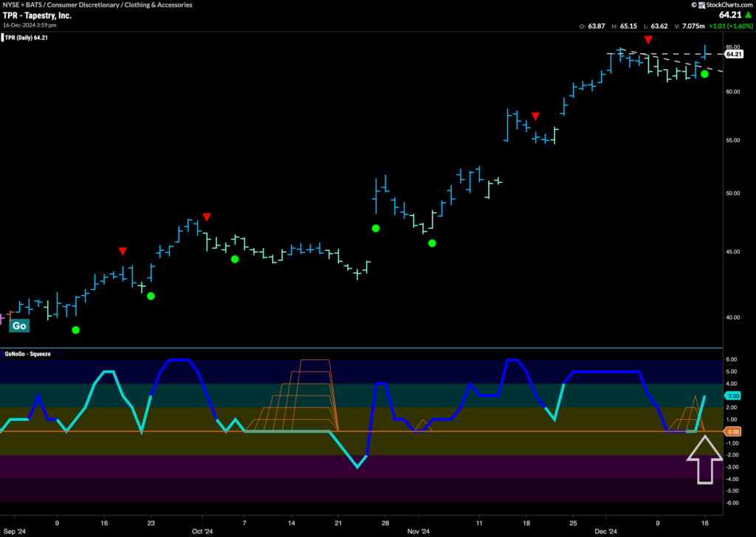This screenshot has height=537, width=756.
Task: Select the red countertrend arrow above the December peak
Action: 648,41
